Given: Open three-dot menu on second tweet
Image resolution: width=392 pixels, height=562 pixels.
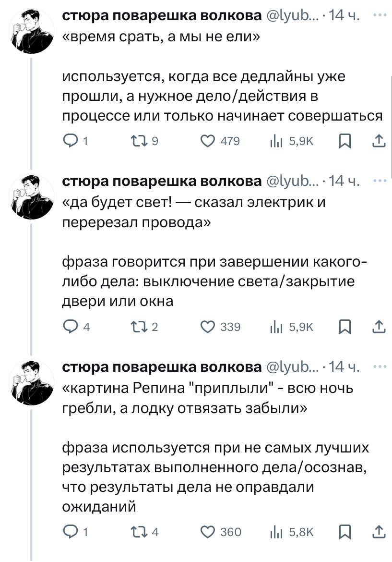Looking at the screenshot, I should pos(381,180).
